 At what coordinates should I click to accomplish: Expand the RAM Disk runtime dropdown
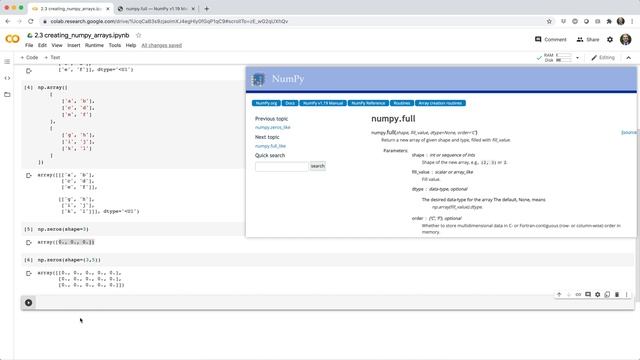(x=577, y=58)
